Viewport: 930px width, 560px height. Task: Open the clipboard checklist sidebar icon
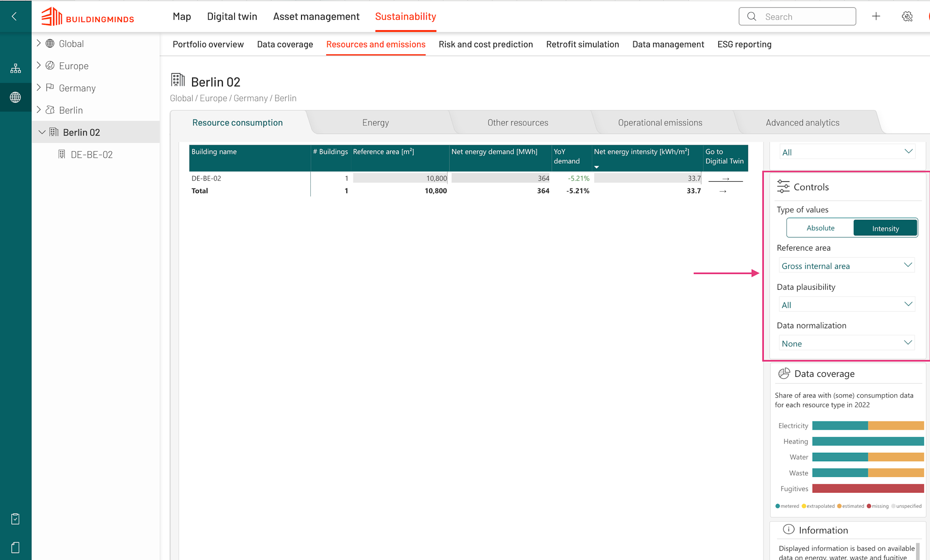tap(15, 519)
